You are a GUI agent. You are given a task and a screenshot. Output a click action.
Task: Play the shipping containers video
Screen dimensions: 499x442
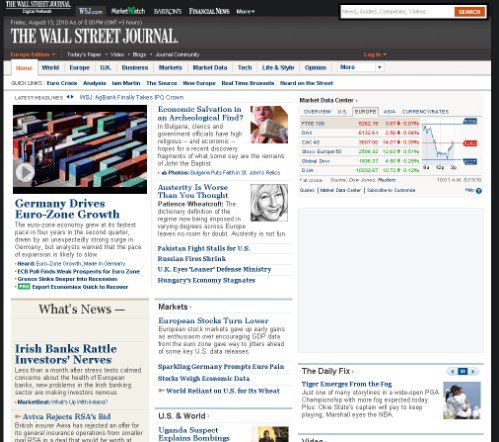coord(25,172)
